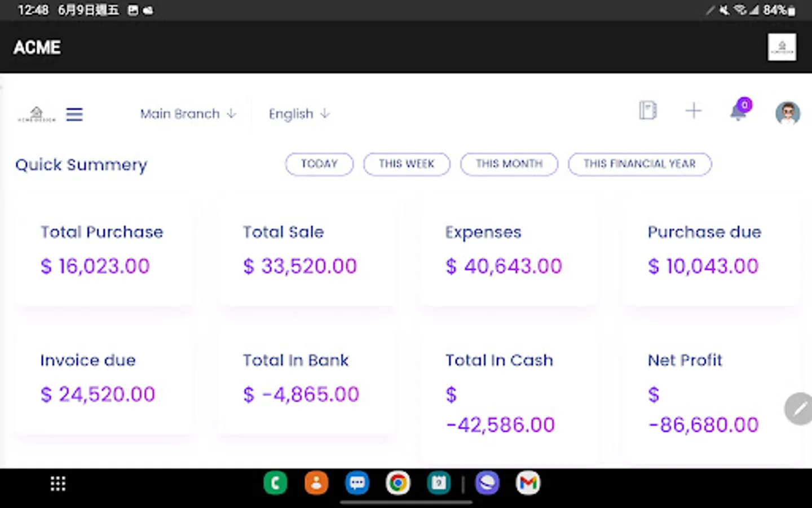Launch Gmail from the taskbar

(x=528, y=483)
